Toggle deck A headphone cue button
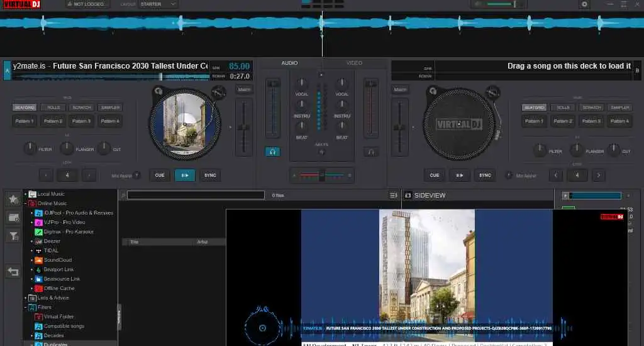 (272, 152)
